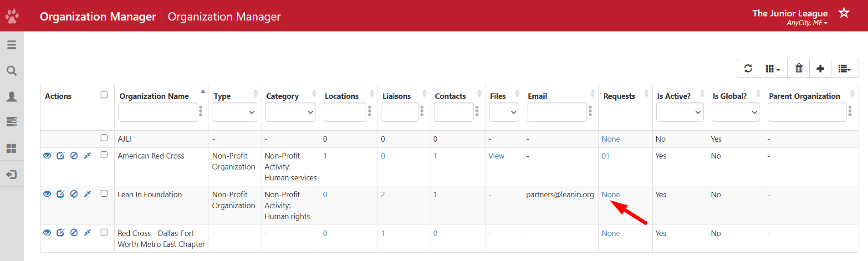Viewport: 868px width, 261px height.
Task: Open the dashboard tiles sidebar icon
Action: point(12,148)
